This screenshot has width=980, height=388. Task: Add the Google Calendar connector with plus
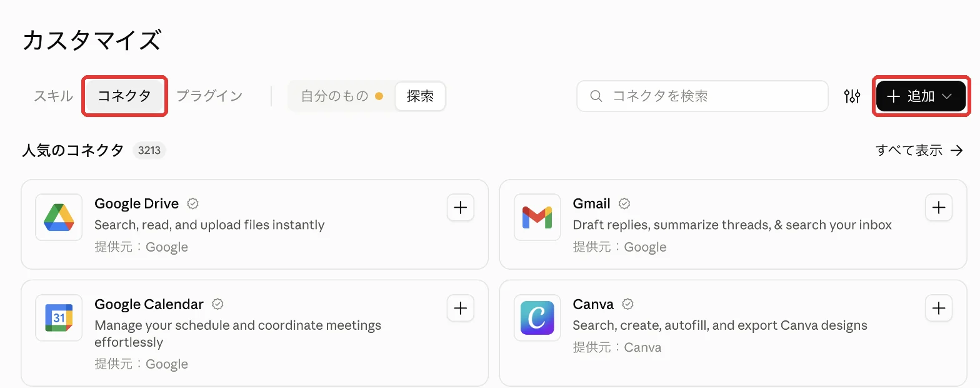coord(461,309)
